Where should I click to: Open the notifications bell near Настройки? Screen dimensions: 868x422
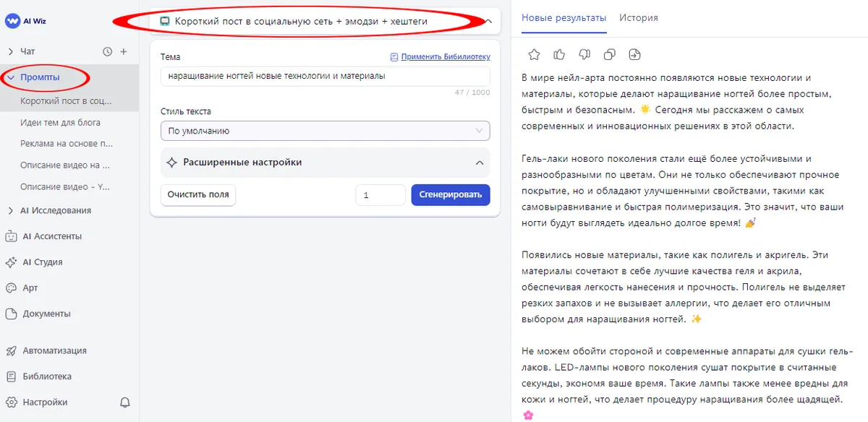[123, 402]
